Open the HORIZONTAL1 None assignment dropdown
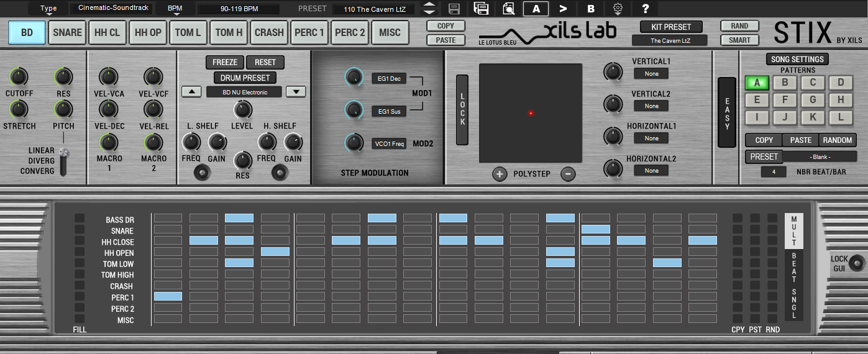 (x=651, y=138)
